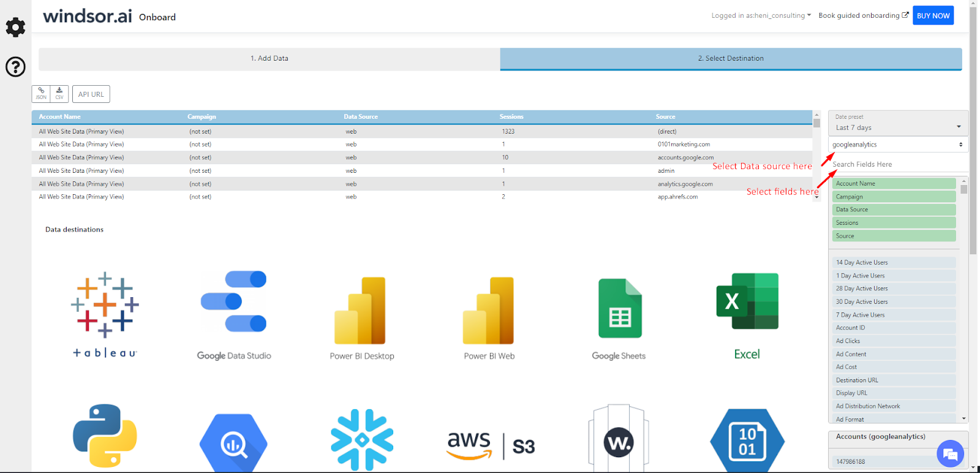This screenshot has height=473, width=980.
Task: Click the API URL button
Action: tap(91, 94)
